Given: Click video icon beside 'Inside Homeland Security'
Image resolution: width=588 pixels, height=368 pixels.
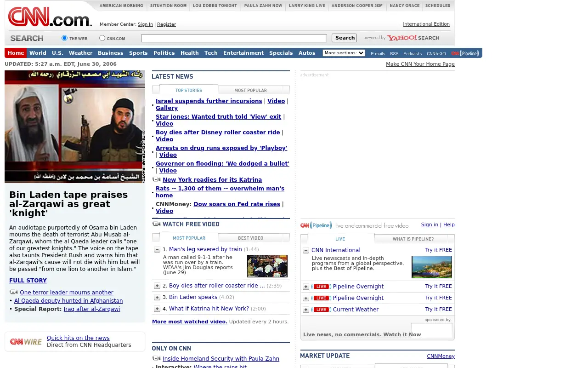Looking at the screenshot, I should pos(157,358).
